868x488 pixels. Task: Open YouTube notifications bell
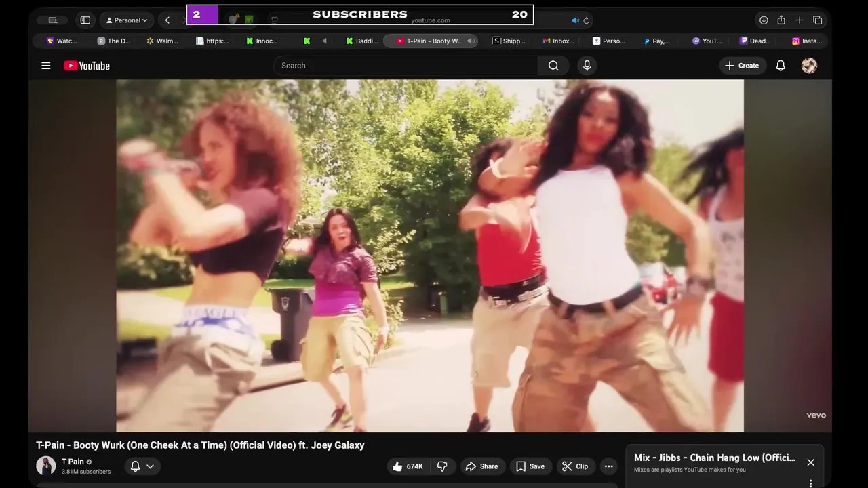point(781,66)
